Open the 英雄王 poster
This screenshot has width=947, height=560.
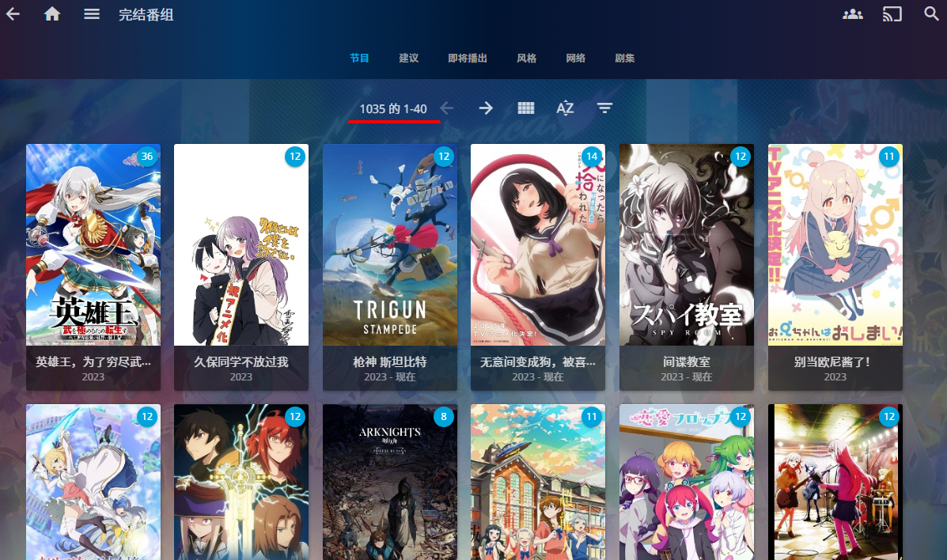tap(93, 244)
